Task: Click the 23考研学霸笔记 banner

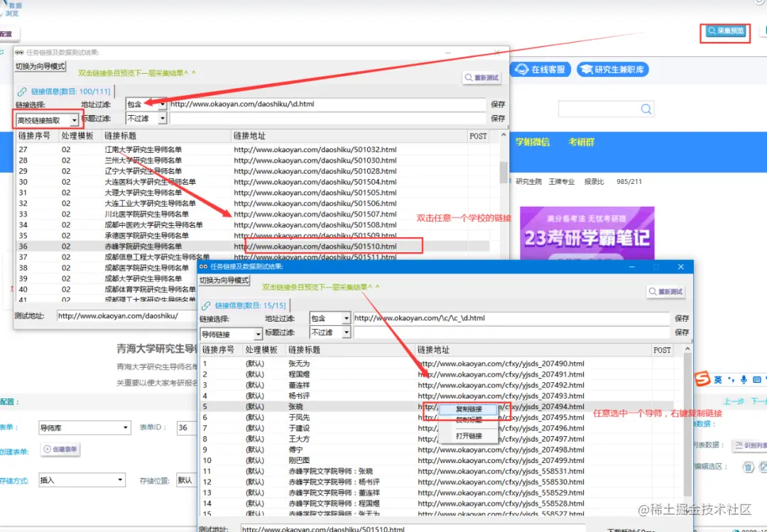Action: click(587, 234)
